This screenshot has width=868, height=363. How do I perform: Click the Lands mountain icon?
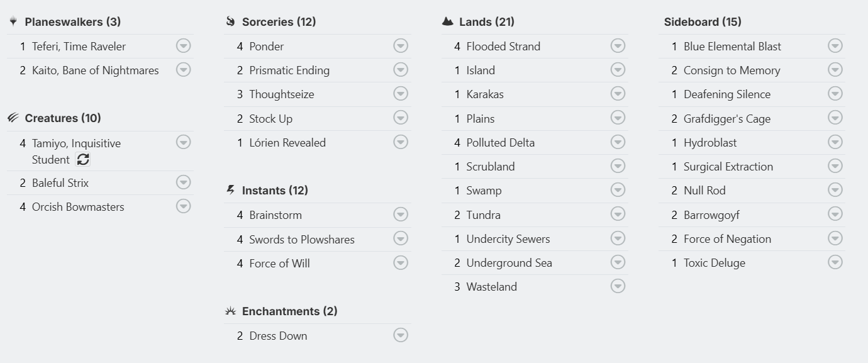pos(447,22)
